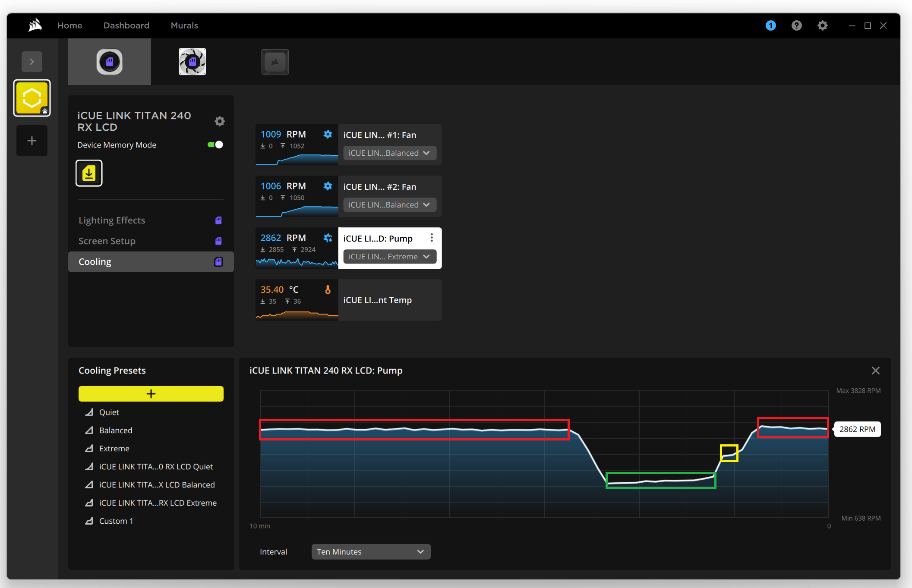Click the Lighting Effects memory chip icon
Viewport: 912px width, 588px height.
click(x=218, y=220)
